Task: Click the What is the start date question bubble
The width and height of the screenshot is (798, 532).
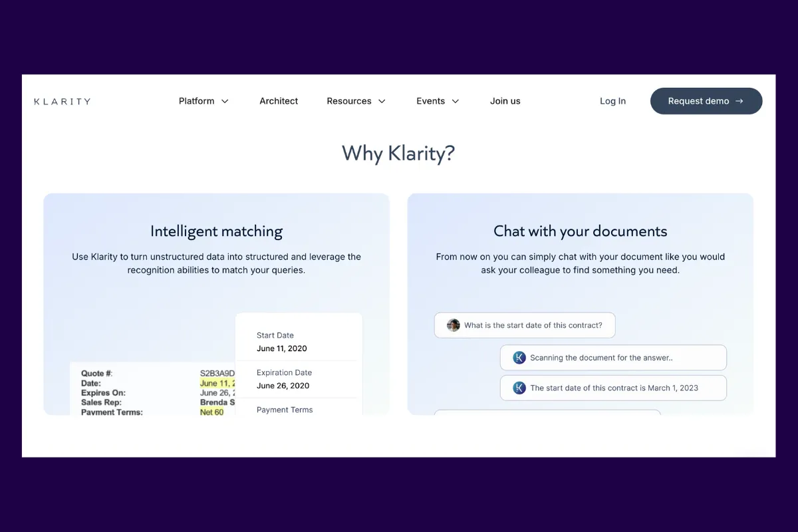Action: tap(525, 325)
